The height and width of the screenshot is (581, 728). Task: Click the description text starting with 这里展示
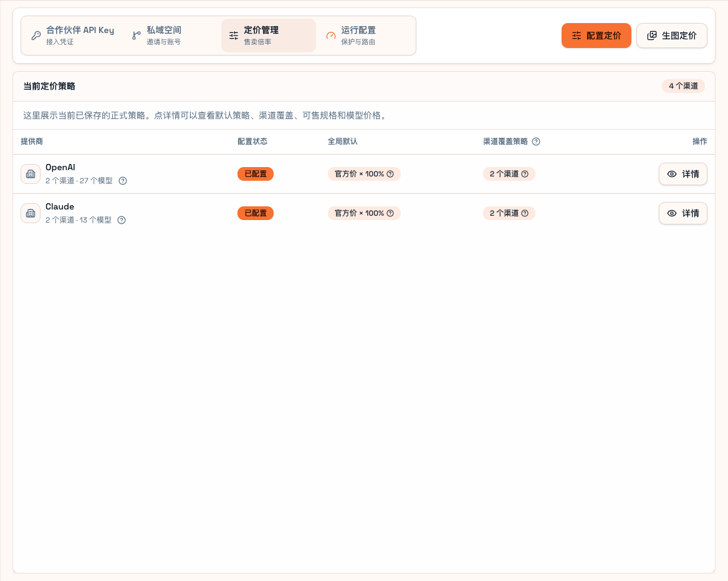coord(206,116)
